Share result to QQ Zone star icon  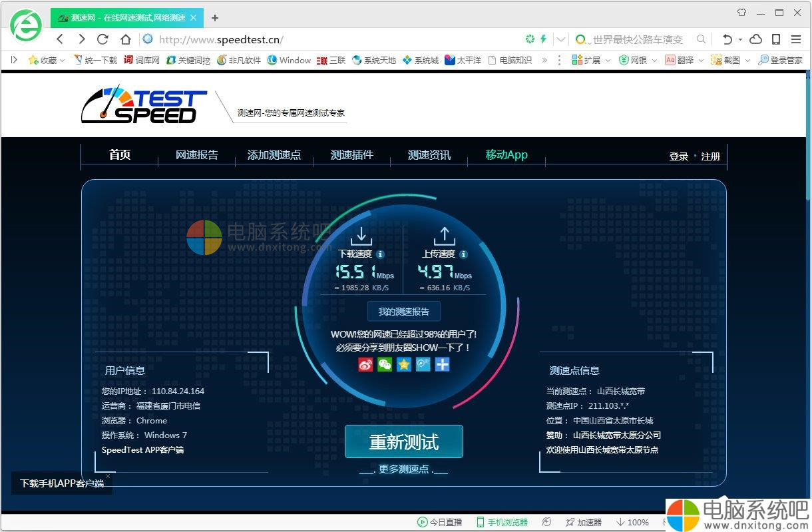click(x=404, y=364)
